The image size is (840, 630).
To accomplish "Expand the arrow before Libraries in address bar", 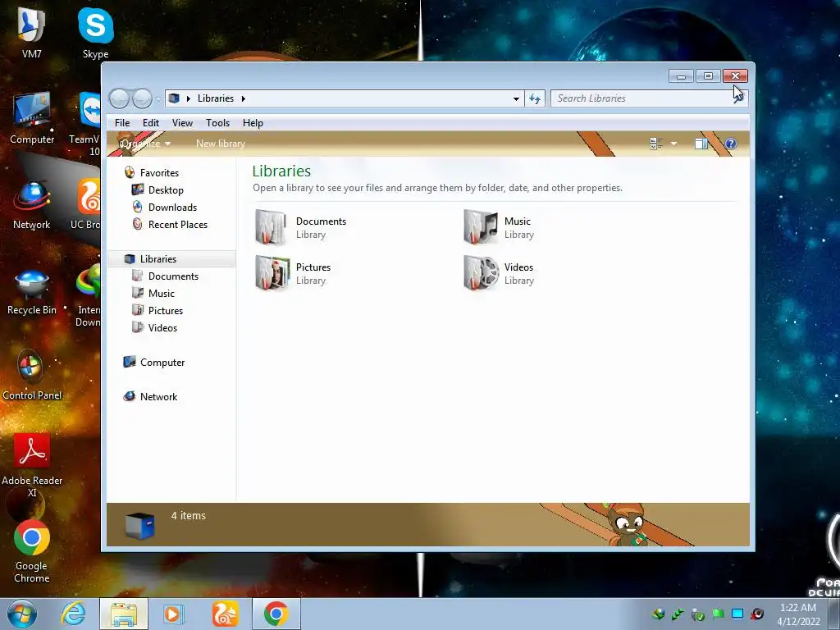I will click(x=189, y=98).
